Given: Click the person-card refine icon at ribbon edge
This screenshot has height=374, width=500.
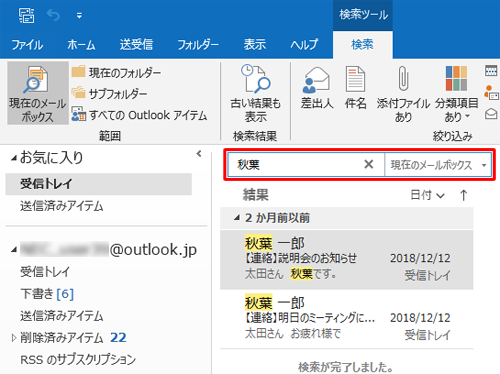Looking at the screenshot, I should pos(491,92).
